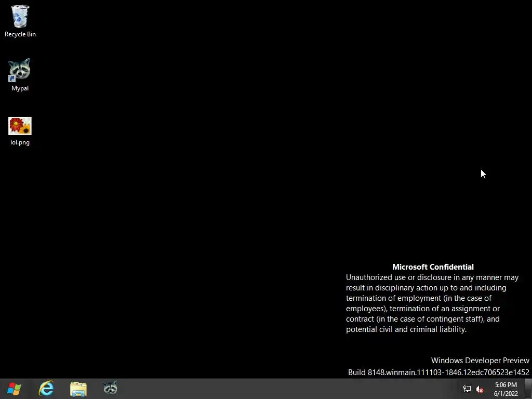
Task: Open the network status tray icon
Action: coord(467,389)
